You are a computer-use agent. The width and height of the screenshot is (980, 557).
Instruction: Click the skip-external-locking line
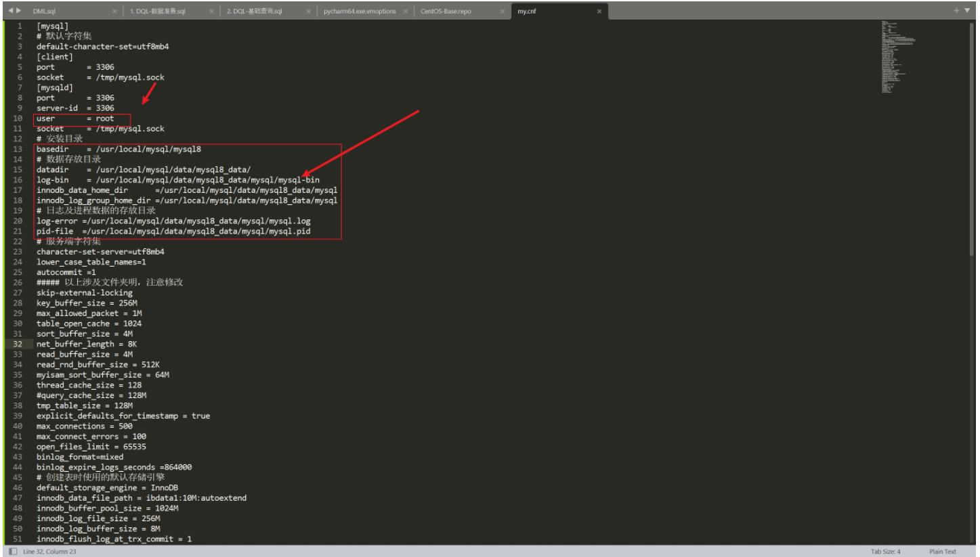pyautogui.click(x=85, y=293)
